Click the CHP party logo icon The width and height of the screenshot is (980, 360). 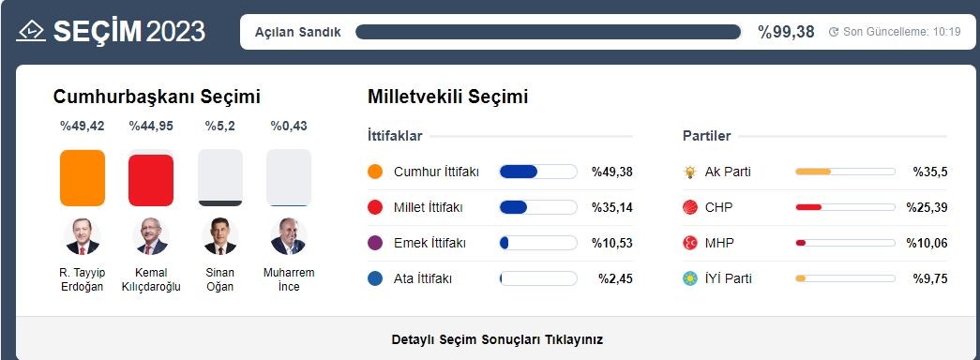[690, 207]
